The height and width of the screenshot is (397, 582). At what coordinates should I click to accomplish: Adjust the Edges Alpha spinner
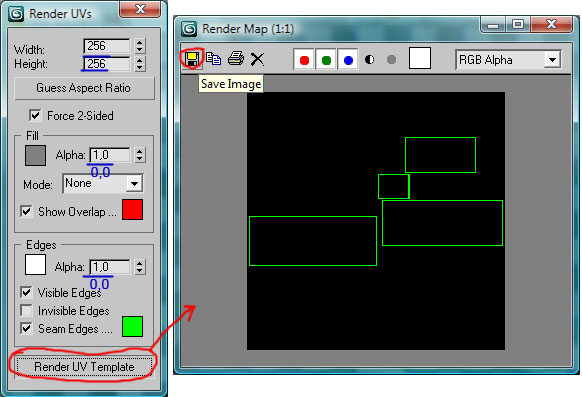pyautogui.click(x=140, y=267)
